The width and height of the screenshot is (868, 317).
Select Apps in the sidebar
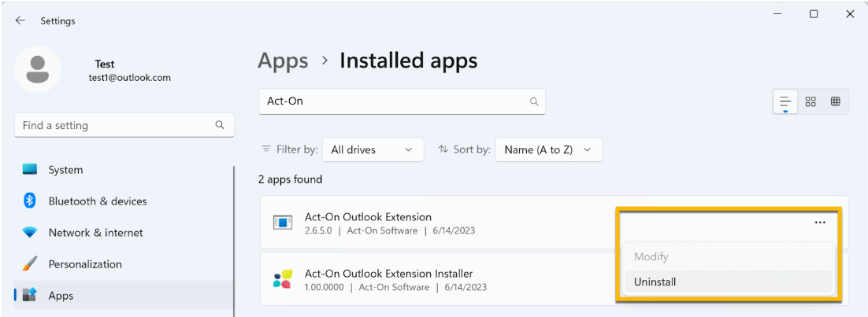(x=124, y=296)
